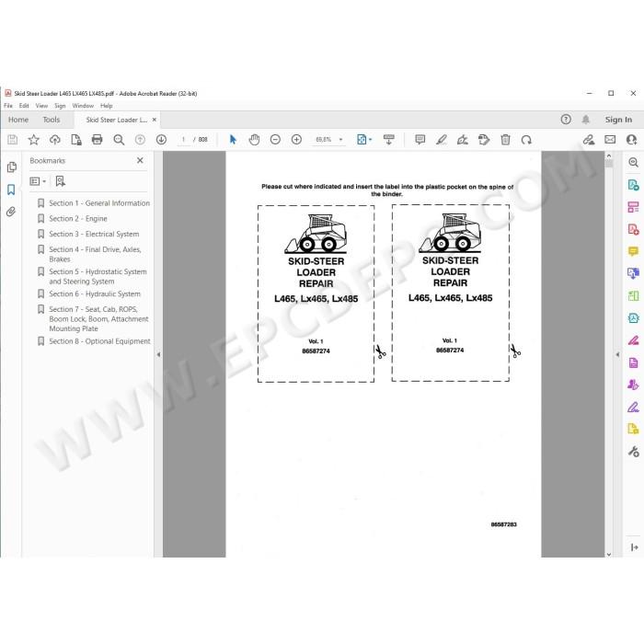The height and width of the screenshot is (644, 644).
Task: Open the Find text magnifier tool
Action: (x=119, y=140)
